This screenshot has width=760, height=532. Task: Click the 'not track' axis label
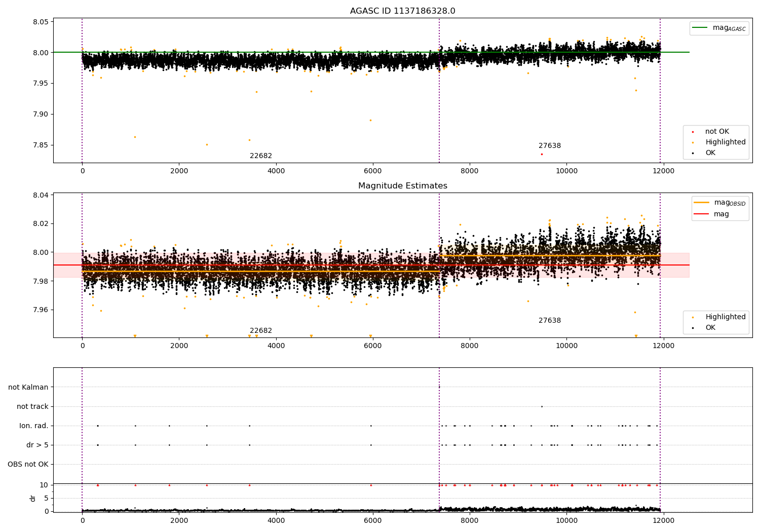point(32,406)
